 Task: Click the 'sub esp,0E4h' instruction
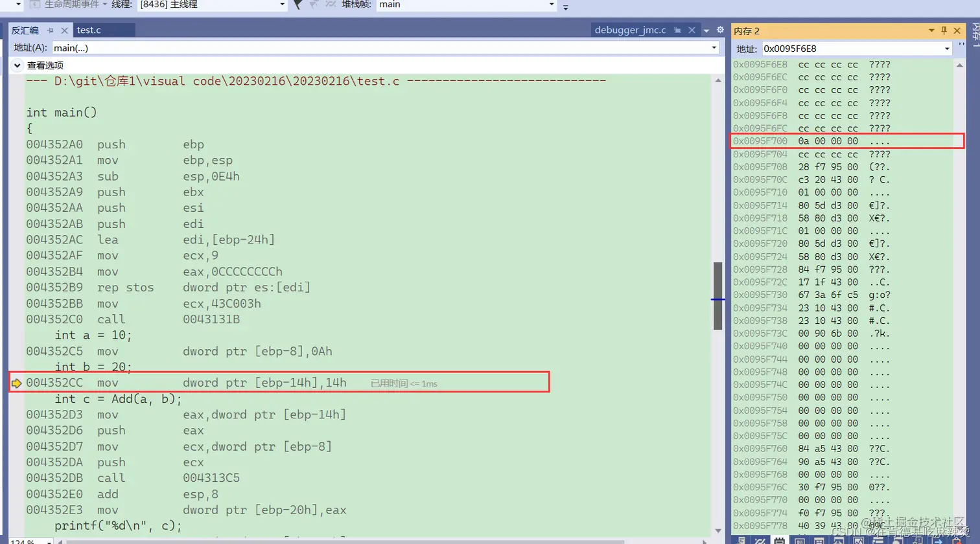[133, 176]
